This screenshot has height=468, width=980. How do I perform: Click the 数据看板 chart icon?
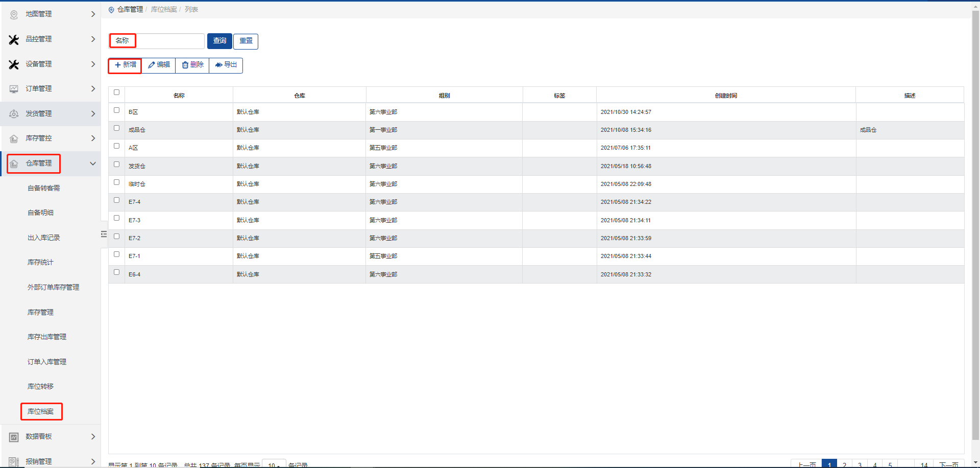point(14,437)
